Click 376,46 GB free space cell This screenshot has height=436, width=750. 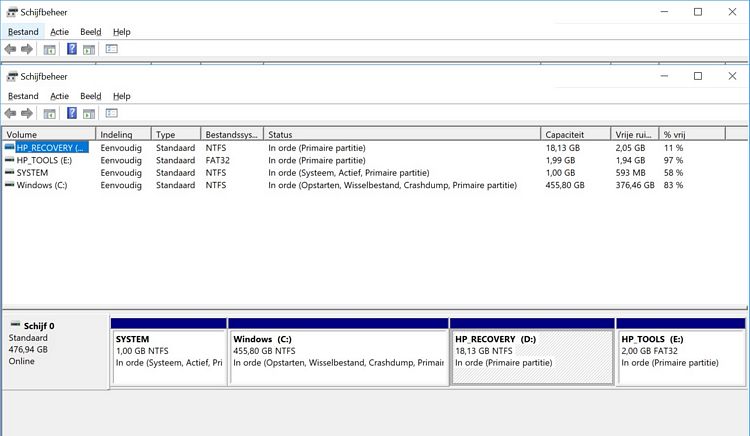pos(635,185)
